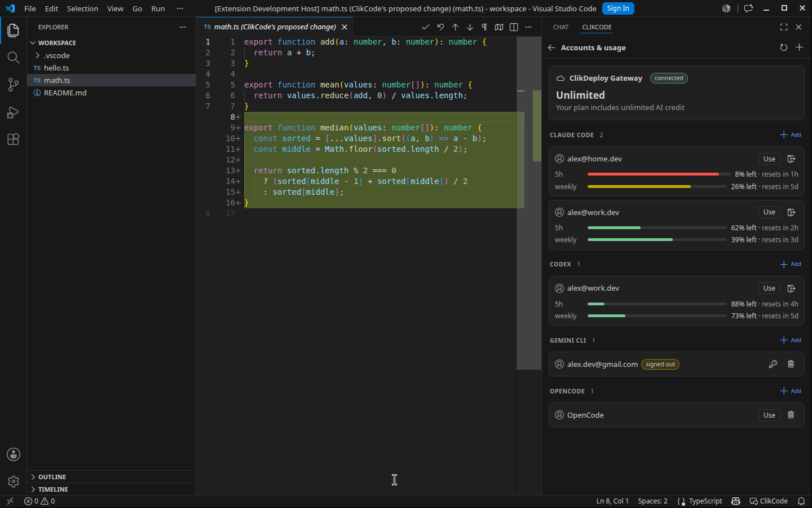Toggle whitespace display with pilcrow icon

(484, 27)
